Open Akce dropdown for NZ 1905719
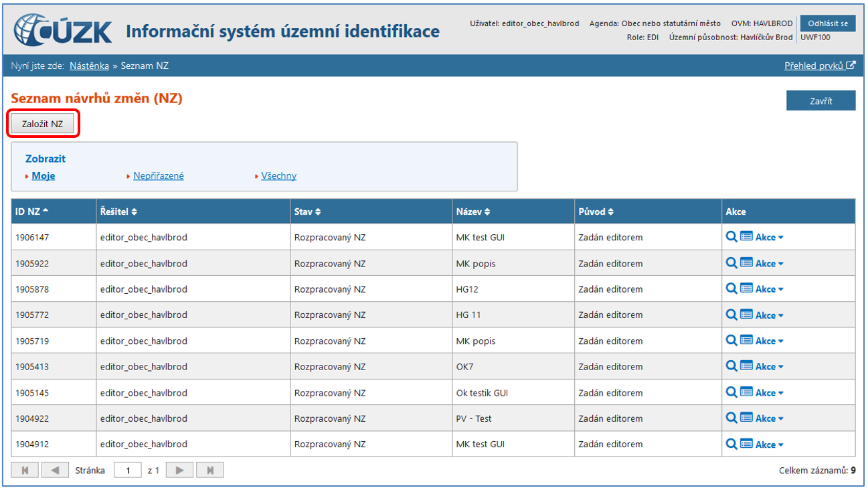868x488 pixels. tap(769, 341)
